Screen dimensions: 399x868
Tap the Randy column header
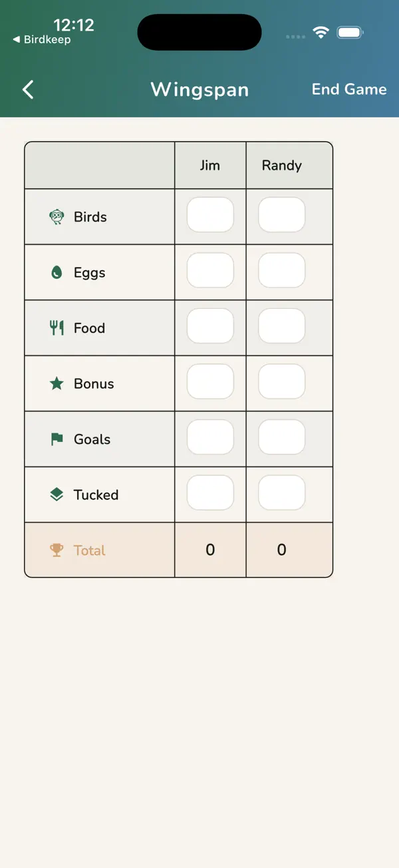tap(282, 166)
